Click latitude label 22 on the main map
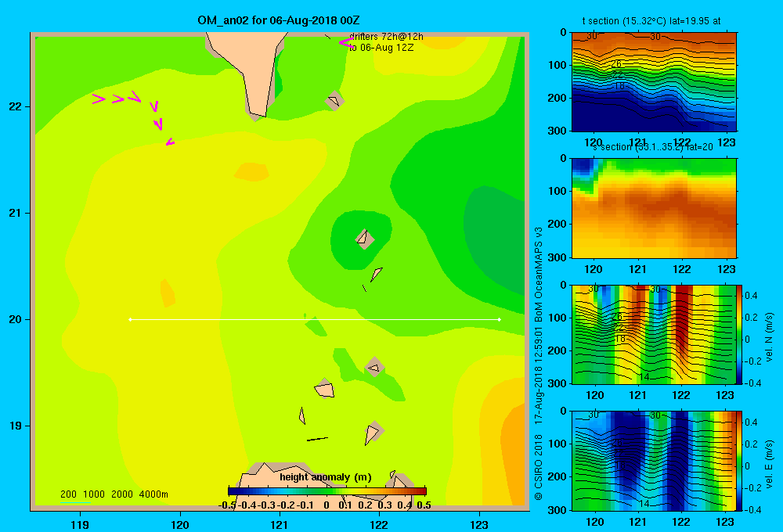Screen dimensions: 783x532 [16, 106]
